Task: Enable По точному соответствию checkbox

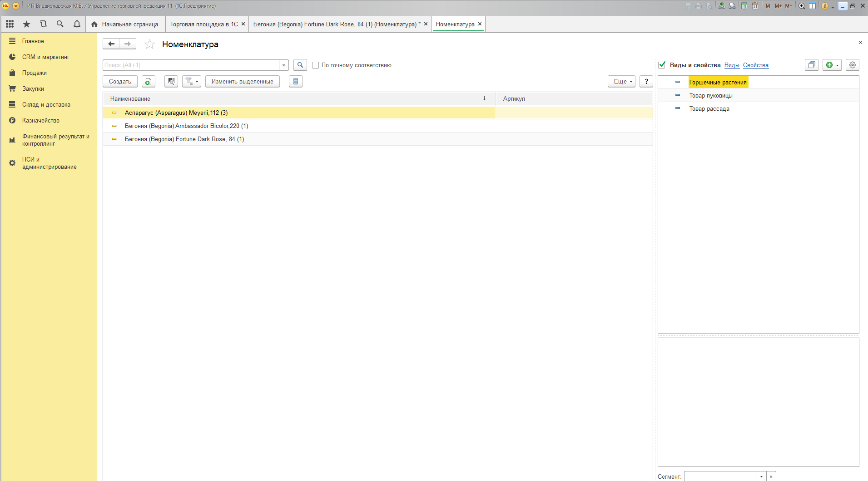Action: (x=315, y=65)
